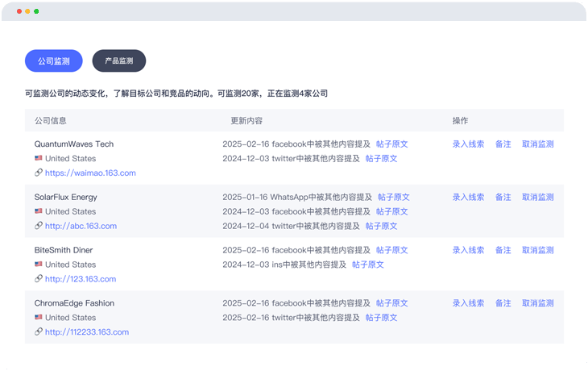
Task: Click 取消监测 for BiteSmith Diner
Action: point(537,251)
